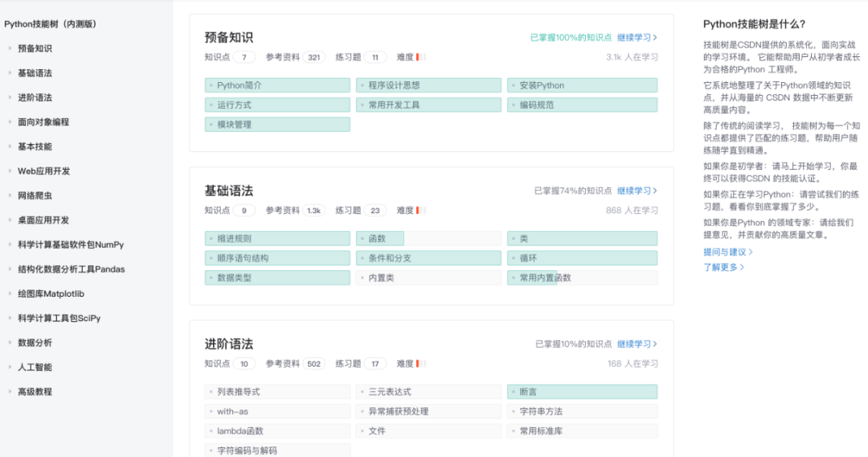Click 502 reference count badge in 进阶语法
This screenshot has height=457, width=868.
(314, 364)
